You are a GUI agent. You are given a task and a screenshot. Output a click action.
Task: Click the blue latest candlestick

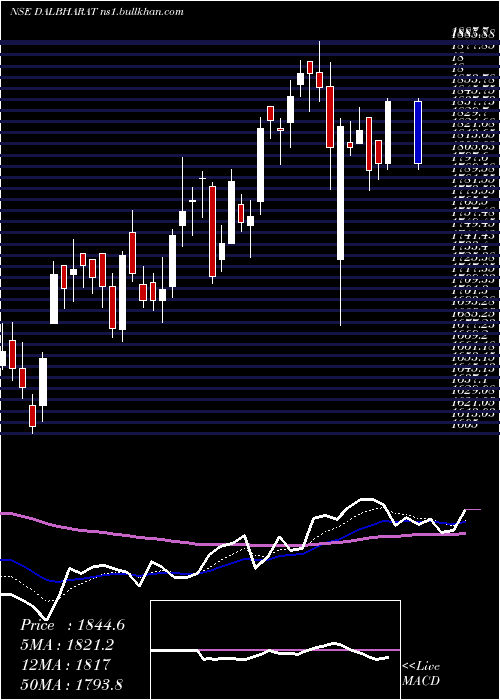(418, 133)
